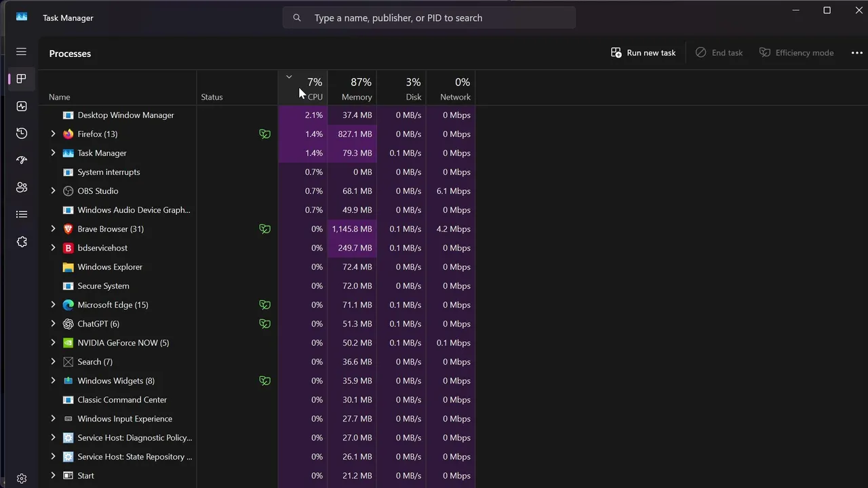
Task: Expand the Start process row
Action: 53,476
